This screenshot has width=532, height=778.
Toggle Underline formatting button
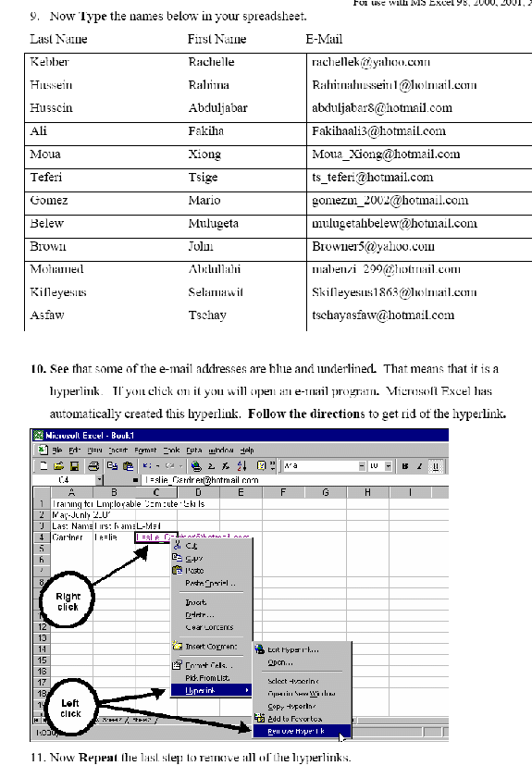[x=436, y=466]
